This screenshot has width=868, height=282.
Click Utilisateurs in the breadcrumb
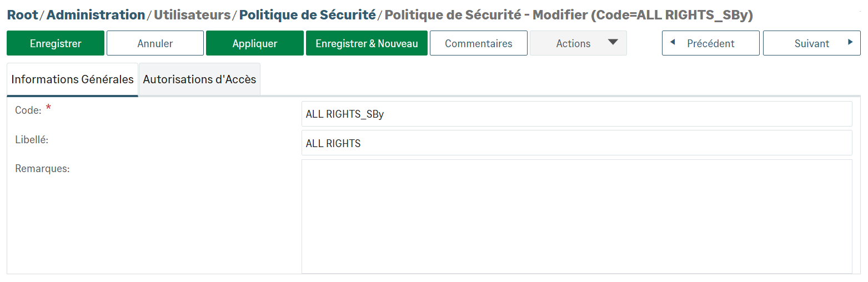pyautogui.click(x=192, y=15)
